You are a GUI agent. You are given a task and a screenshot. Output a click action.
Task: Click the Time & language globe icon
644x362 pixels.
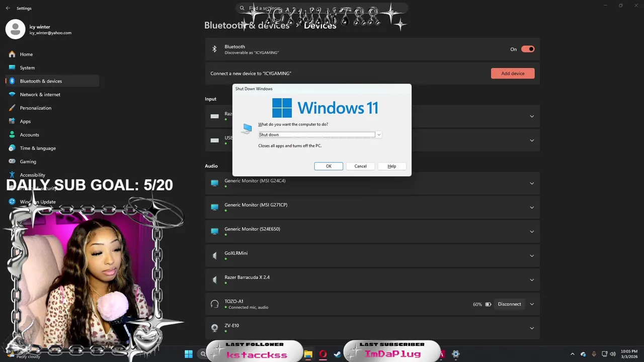click(12, 148)
